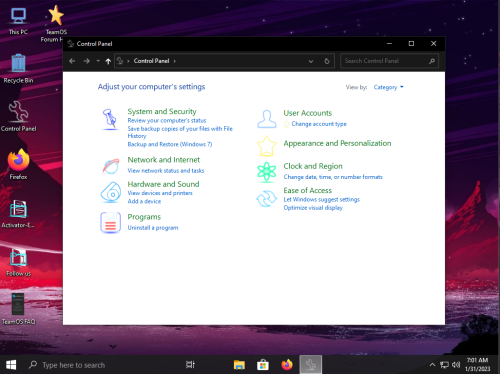Click the Control Panel breadcrumb text

[151, 61]
